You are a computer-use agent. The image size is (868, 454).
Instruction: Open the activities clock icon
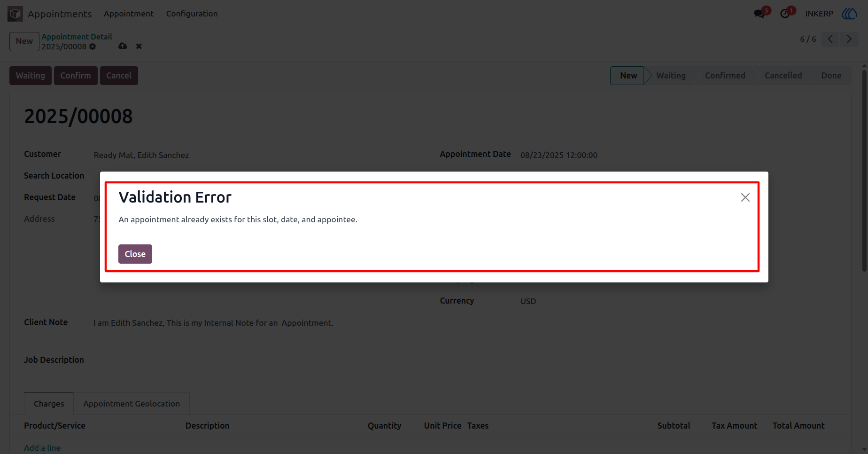785,14
